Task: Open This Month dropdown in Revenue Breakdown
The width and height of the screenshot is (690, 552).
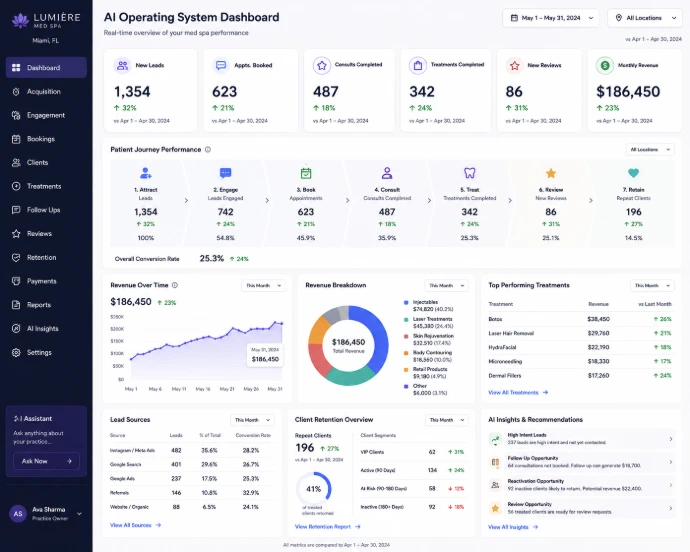Action: [x=446, y=286]
